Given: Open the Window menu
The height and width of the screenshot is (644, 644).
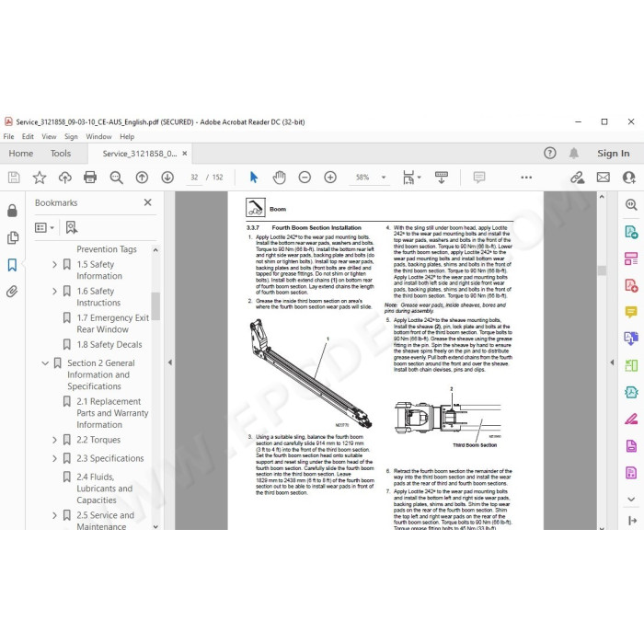Looking at the screenshot, I should 98,136.
